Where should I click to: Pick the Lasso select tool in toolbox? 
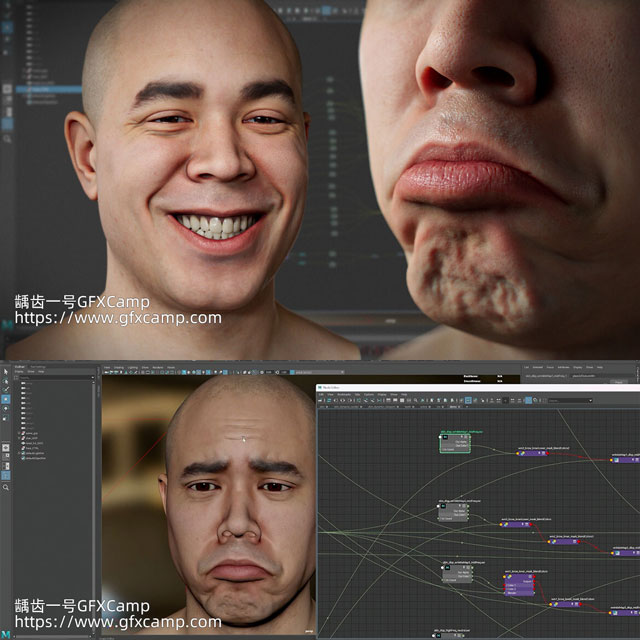(6, 380)
